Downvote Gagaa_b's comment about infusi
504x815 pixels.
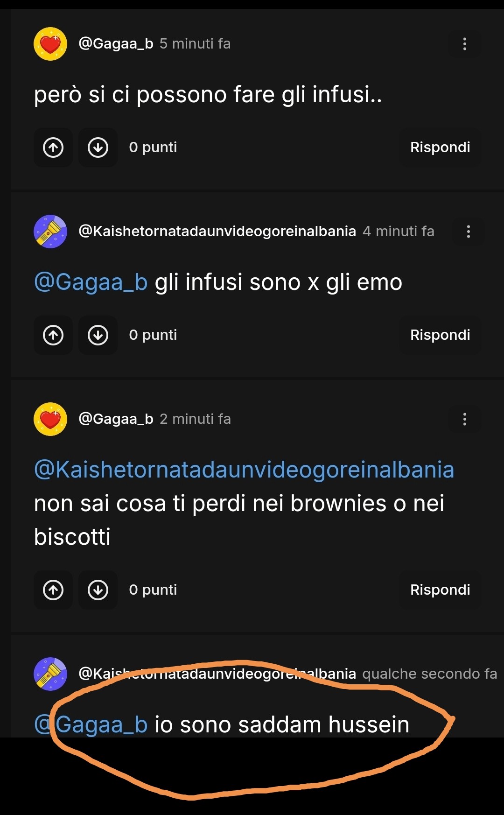pyautogui.click(x=98, y=148)
